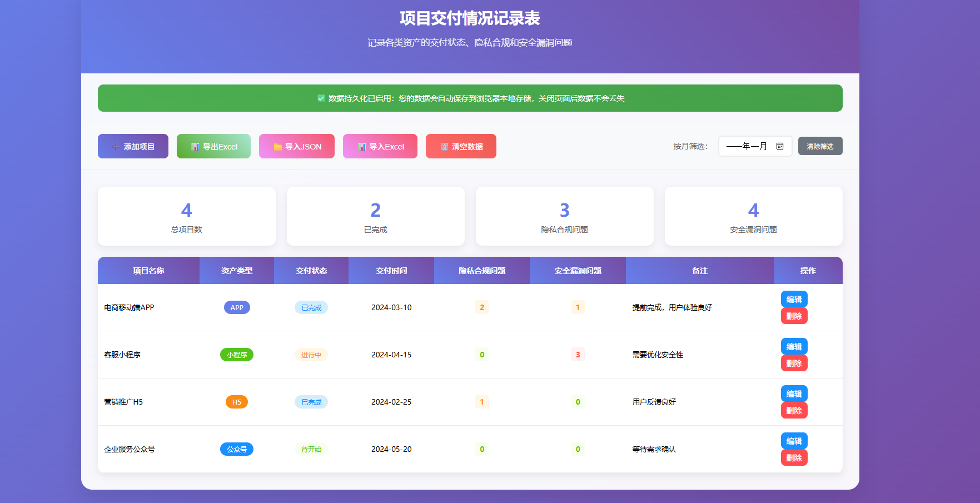The width and height of the screenshot is (980, 503).
Task: Click the month filter date input field
Action: (x=747, y=146)
